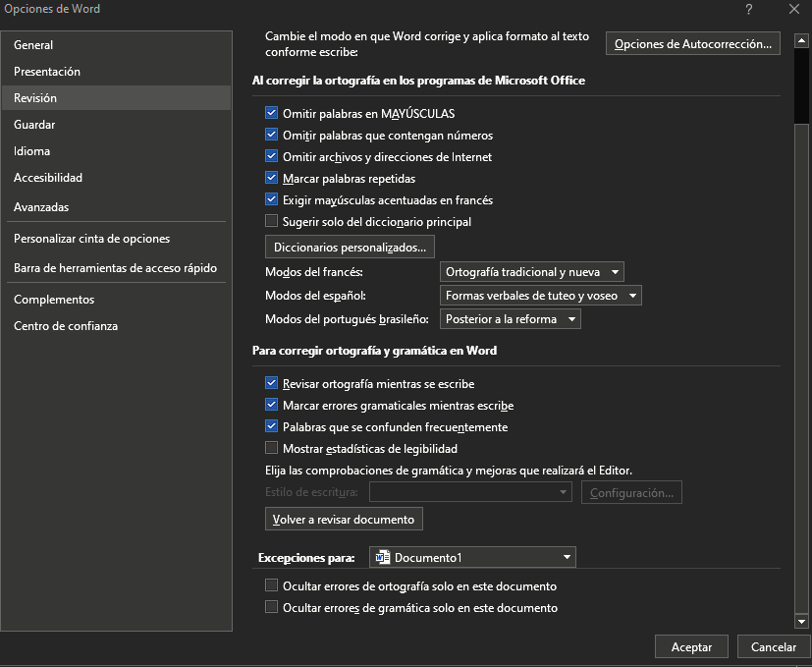Click the Configuración button
The width and height of the screenshot is (812, 667).
click(631, 492)
